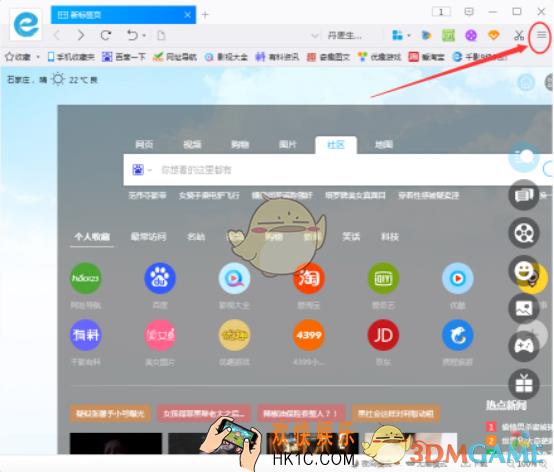
Task: Switch to the 最常访问 sites tab
Action: tap(148, 236)
